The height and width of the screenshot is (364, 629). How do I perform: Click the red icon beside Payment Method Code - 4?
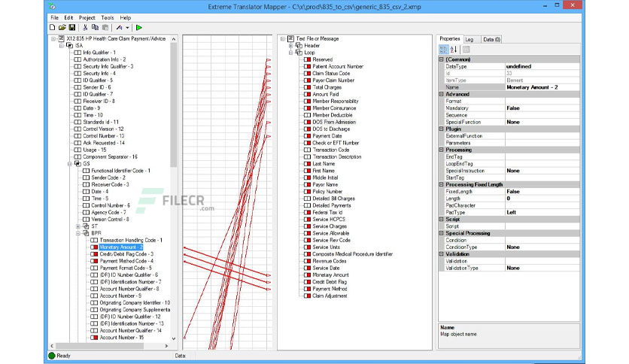94,261
